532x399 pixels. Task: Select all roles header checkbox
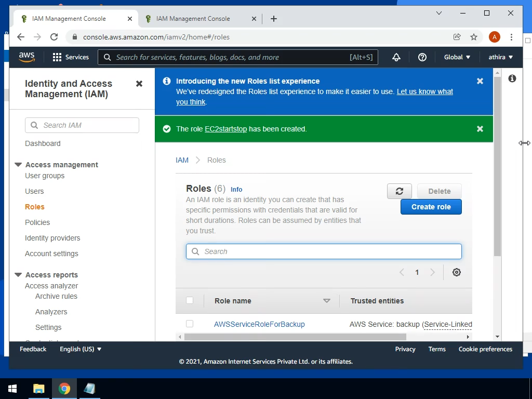point(190,300)
